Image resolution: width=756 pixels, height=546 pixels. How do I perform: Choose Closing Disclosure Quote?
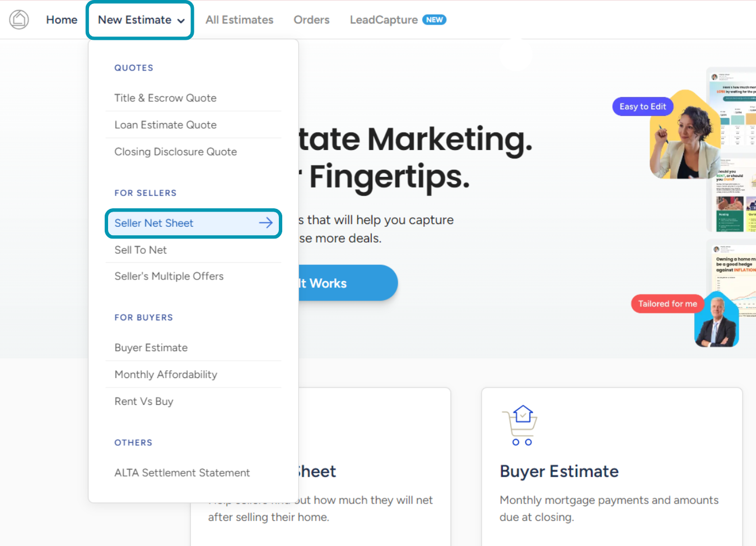point(193,152)
